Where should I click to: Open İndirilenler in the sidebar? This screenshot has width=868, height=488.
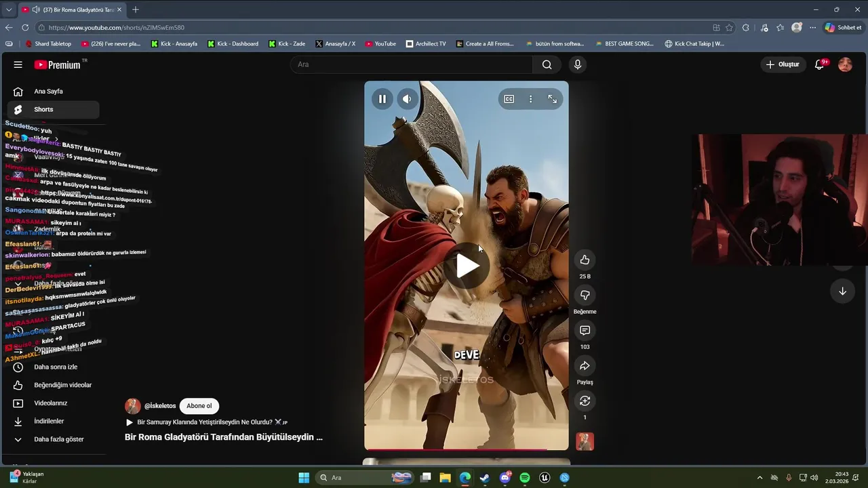coord(53,421)
